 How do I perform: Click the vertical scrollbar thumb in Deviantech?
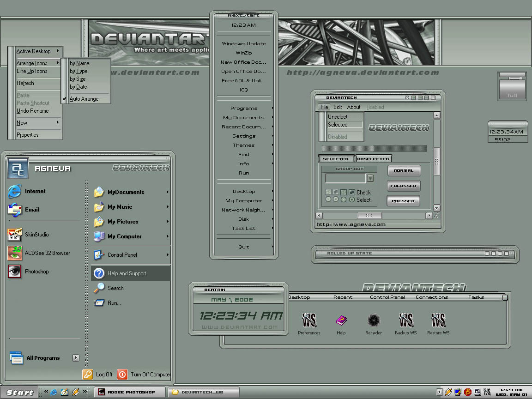click(437, 162)
